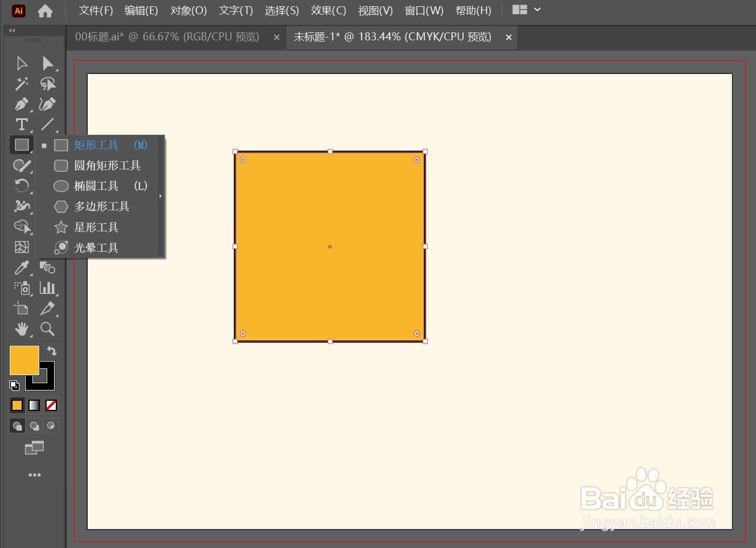This screenshot has height=548, width=756.
Task: Click the orange Fill color swatch
Action: click(24, 360)
